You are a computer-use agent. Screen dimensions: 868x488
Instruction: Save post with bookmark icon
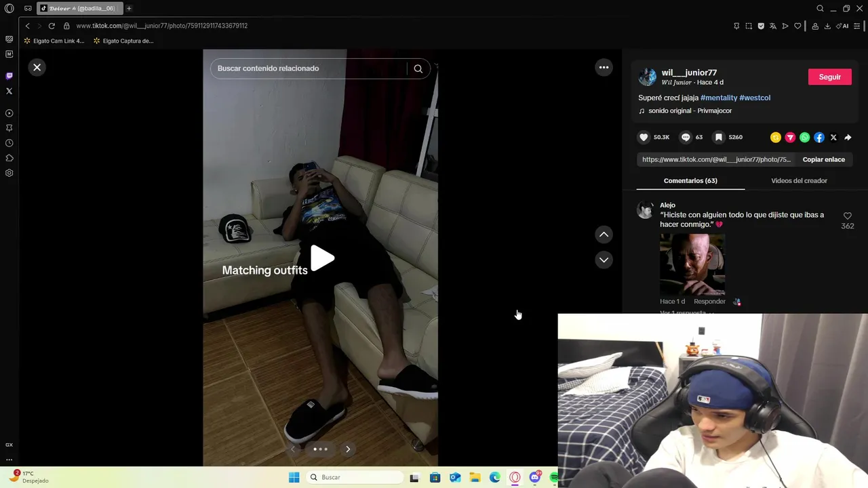point(718,137)
